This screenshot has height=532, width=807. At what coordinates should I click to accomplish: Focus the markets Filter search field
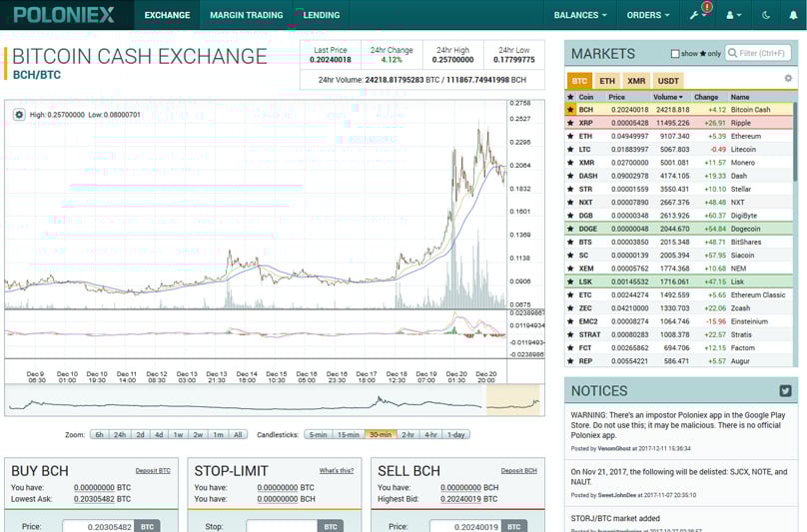pyautogui.click(x=758, y=53)
